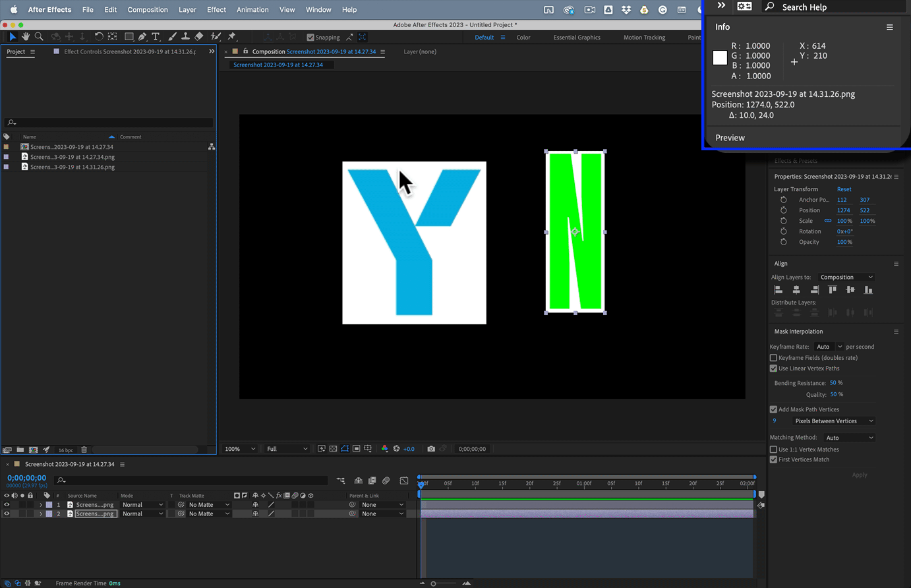
Task: Click Rotation 0x+0° value
Action: pyautogui.click(x=844, y=231)
